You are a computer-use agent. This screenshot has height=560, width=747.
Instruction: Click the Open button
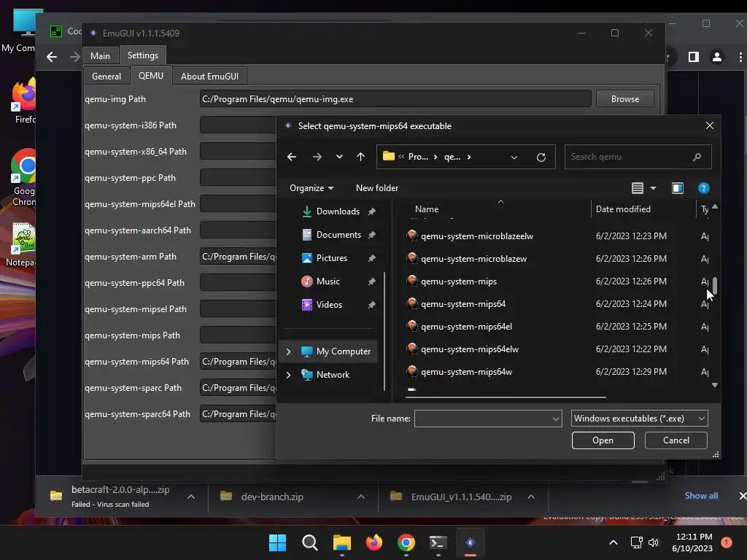point(603,440)
